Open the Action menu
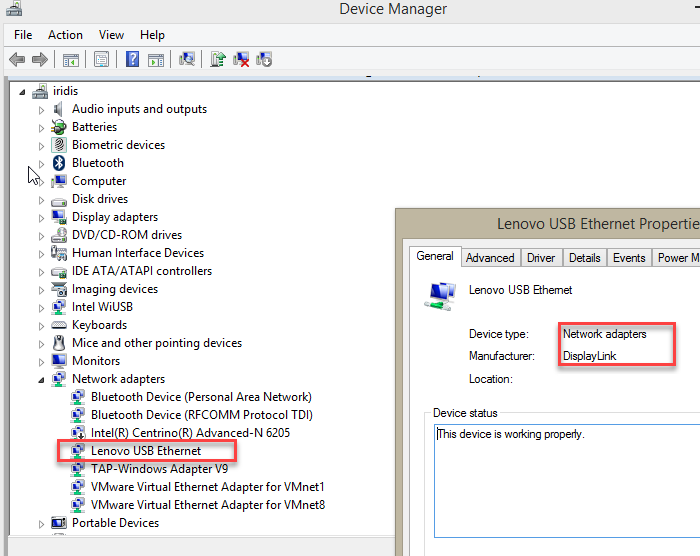 [65, 35]
